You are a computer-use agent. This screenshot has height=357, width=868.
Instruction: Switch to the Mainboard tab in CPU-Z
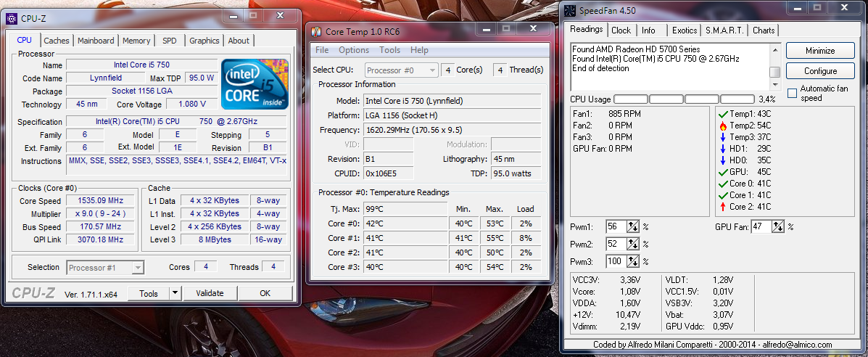click(x=96, y=41)
